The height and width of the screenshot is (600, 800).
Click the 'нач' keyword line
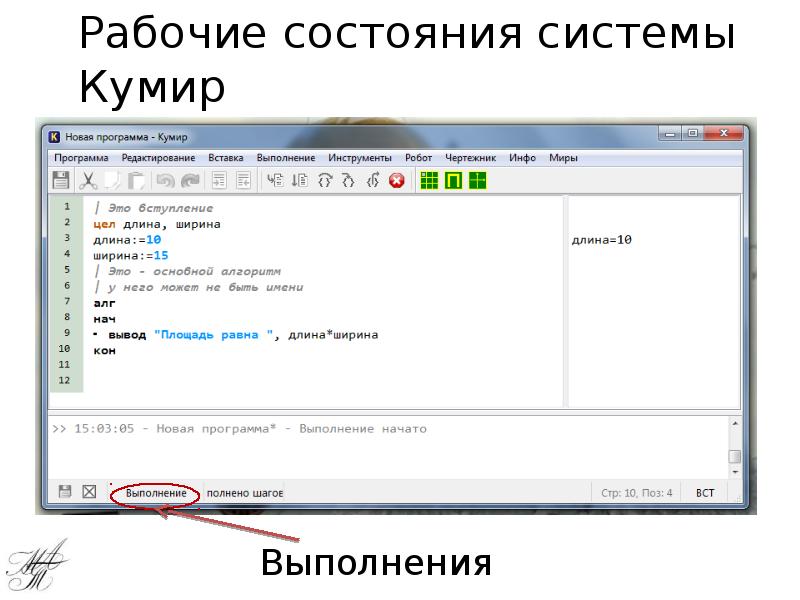point(105,319)
